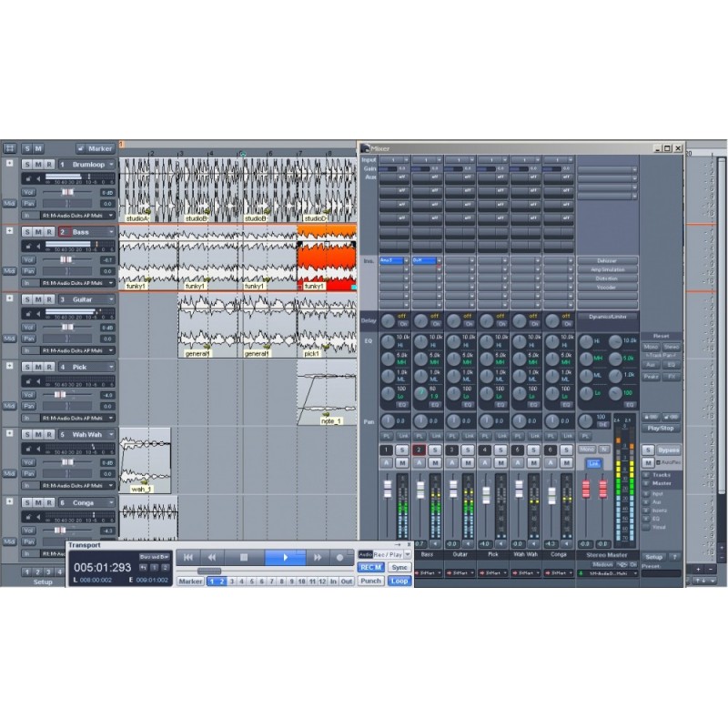
Task: Click the Stop button in the Transport
Action: (243, 557)
